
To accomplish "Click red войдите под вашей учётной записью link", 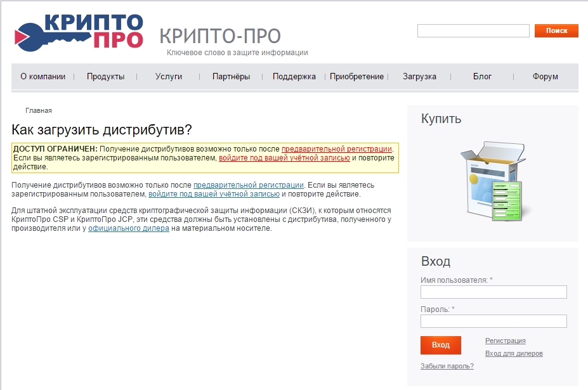I will (284, 158).
